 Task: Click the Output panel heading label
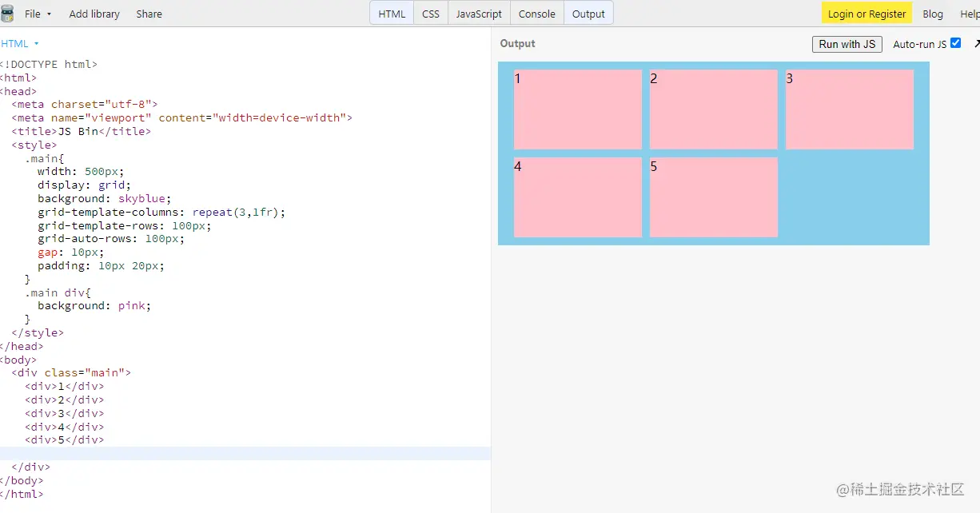tap(518, 44)
